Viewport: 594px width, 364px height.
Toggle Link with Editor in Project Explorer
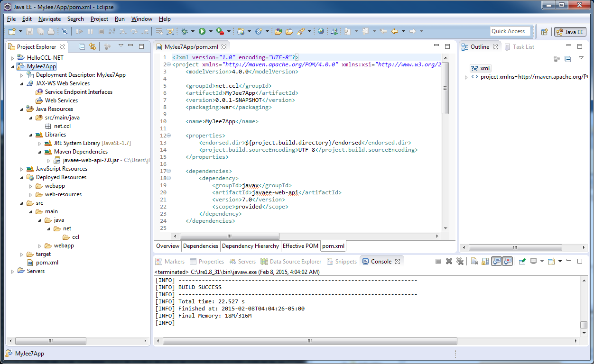click(x=93, y=46)
